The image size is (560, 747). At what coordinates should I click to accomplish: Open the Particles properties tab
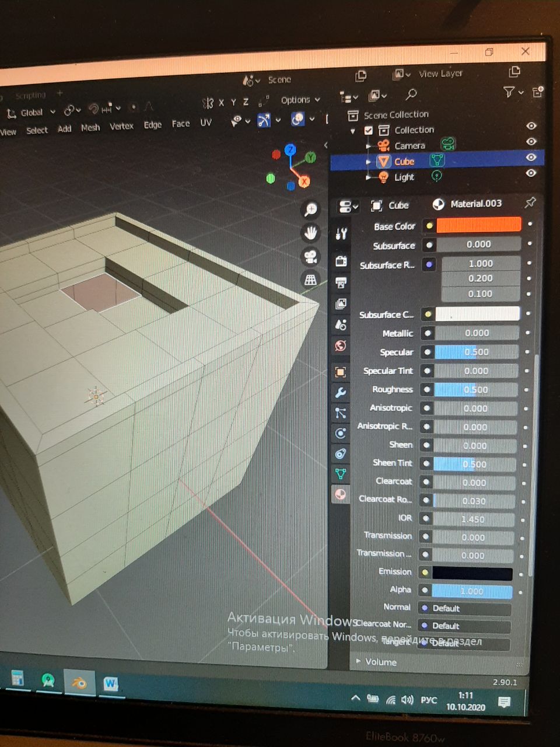341,413
